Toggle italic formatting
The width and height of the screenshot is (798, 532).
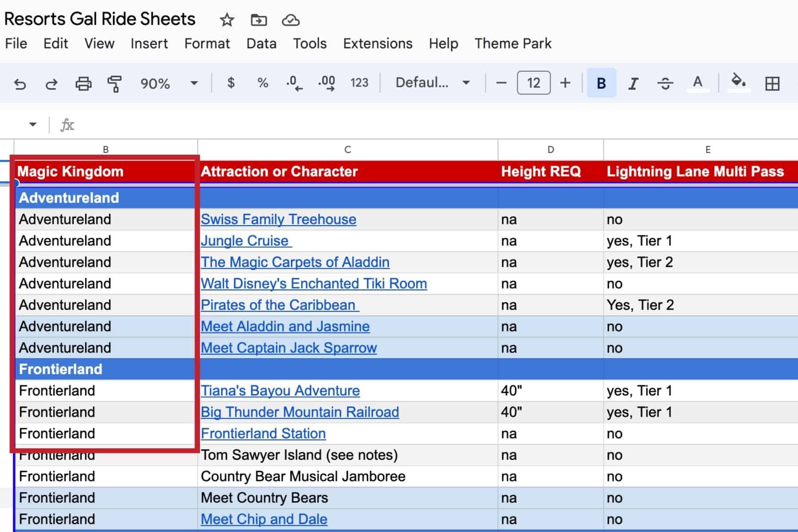click(634, 83)
